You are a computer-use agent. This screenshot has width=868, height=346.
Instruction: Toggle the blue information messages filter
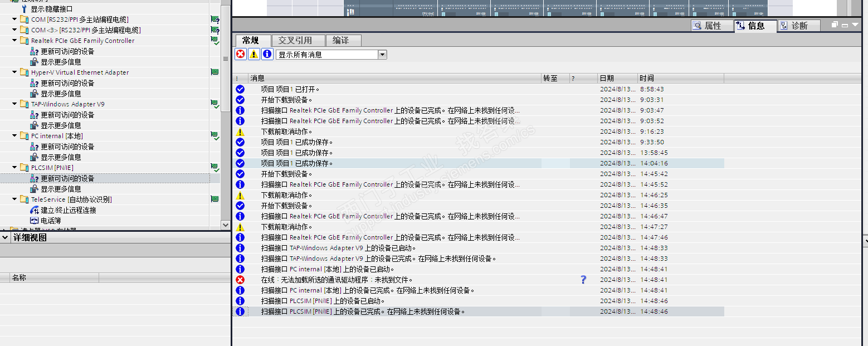(x=267, y=54)
